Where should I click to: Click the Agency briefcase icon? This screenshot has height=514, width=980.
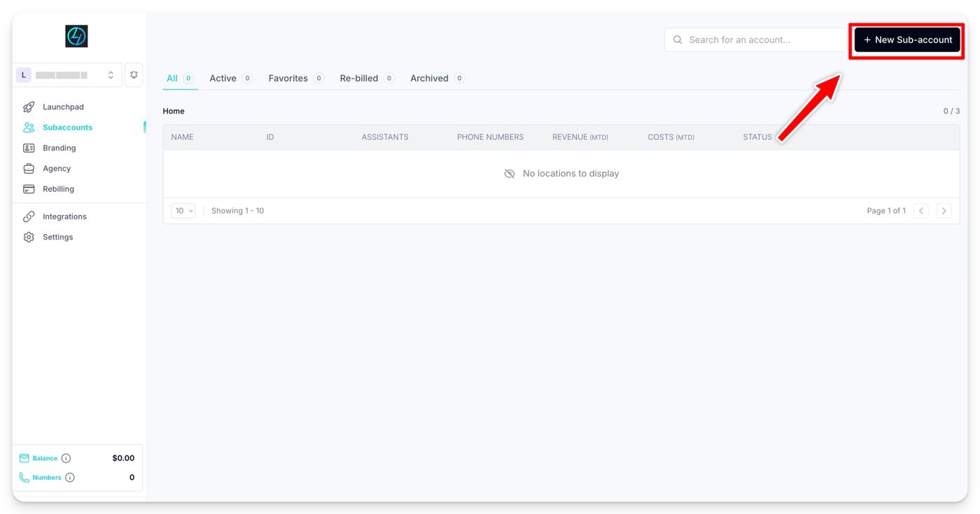[x=29, y=169]
